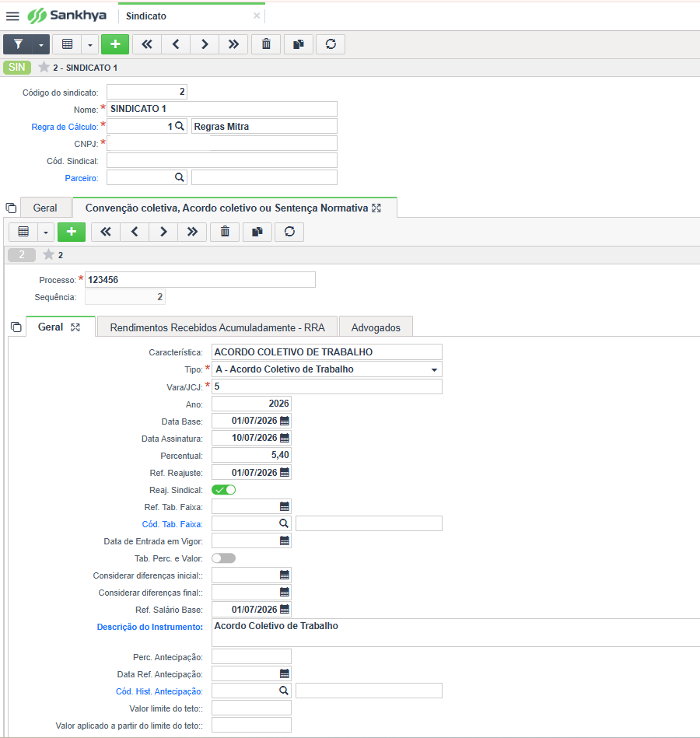Viewport: 700px width, 738px height.
Task: Open Ref. Salário Base calendar picker
Action: point(285,609)
